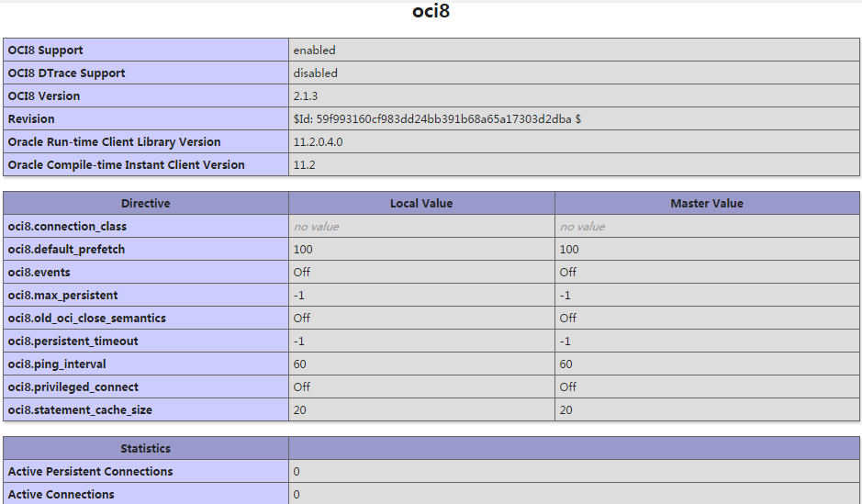Select the oci8.max_persistent directive
The height and width of the screenshot is (504, 862).
tap(62, 295)
